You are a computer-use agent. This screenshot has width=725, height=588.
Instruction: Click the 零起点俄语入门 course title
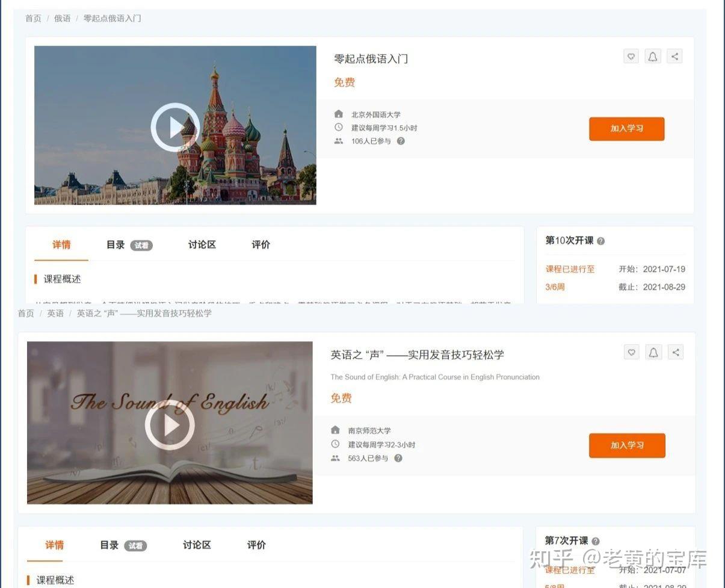click(371, 58)
